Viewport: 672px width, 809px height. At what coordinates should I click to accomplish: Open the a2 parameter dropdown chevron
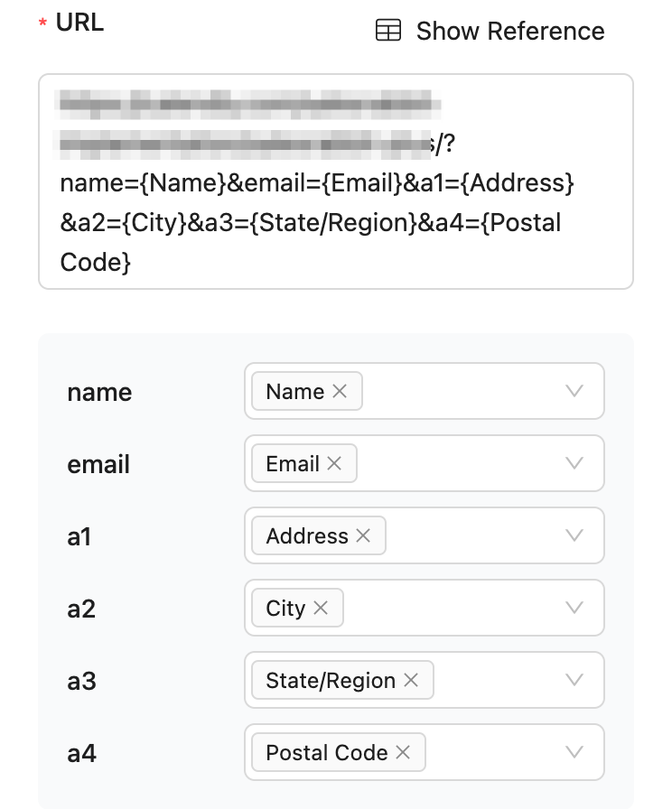574,608
